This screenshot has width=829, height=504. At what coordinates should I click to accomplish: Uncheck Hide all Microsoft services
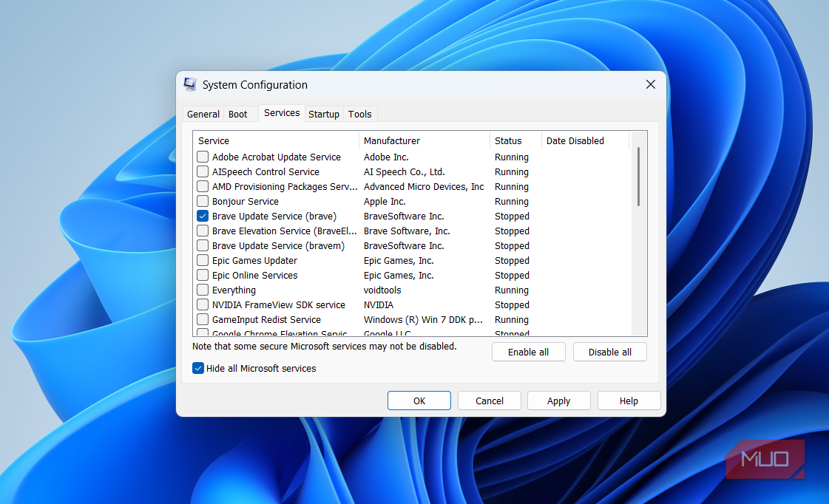[198, 368]
